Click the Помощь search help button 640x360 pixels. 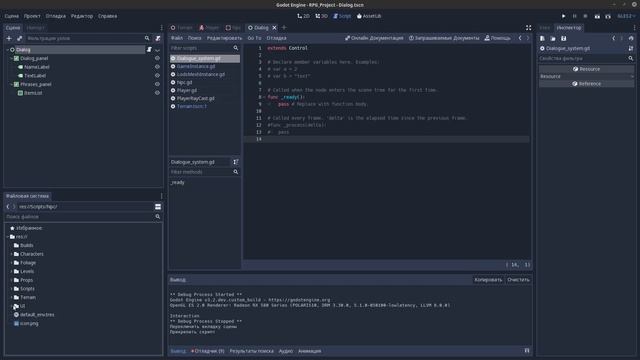point(497,38)
